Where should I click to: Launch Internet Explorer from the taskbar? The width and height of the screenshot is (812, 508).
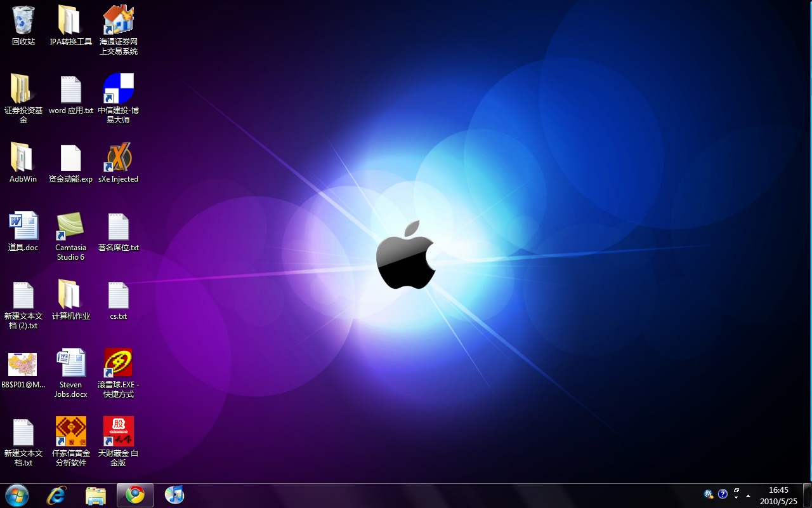(x=56, y=495)
